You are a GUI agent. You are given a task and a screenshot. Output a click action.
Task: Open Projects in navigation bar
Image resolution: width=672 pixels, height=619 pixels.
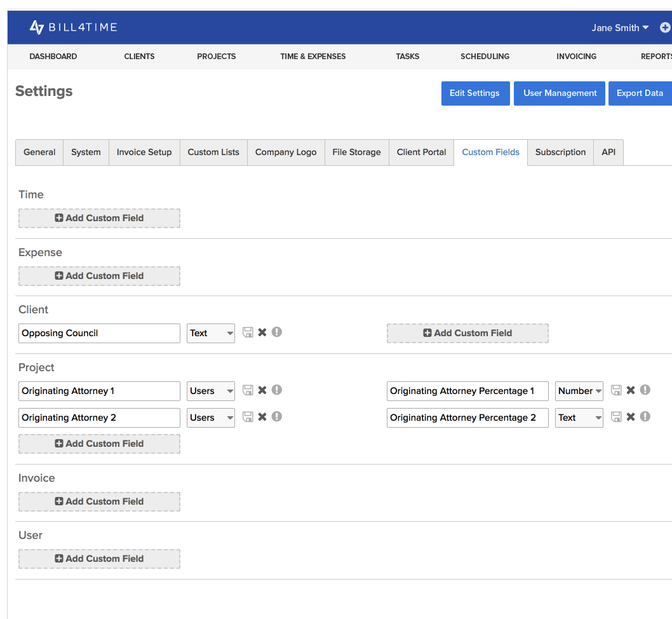pos(217,56)
